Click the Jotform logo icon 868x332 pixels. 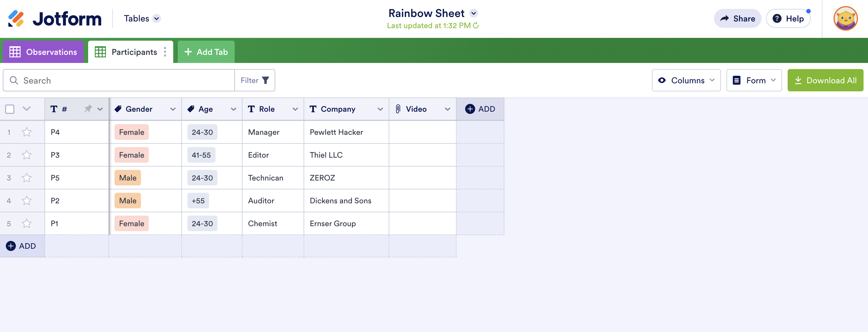coord(16,19)
